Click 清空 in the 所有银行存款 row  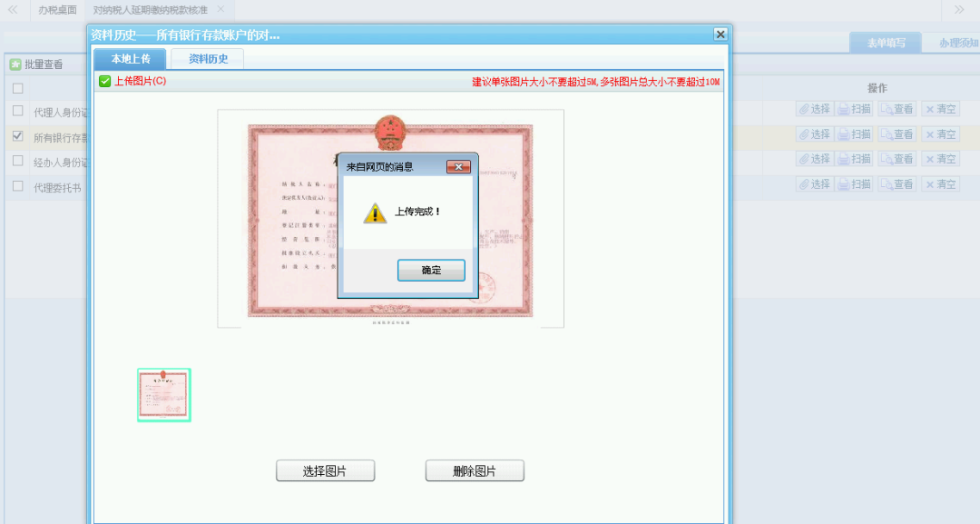point(941,134)
